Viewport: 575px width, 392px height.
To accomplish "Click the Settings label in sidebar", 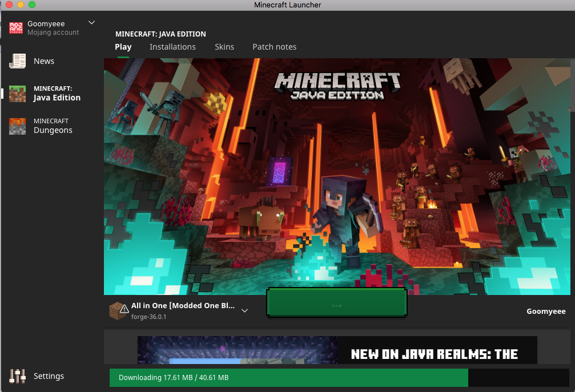I will pos(49,376).
